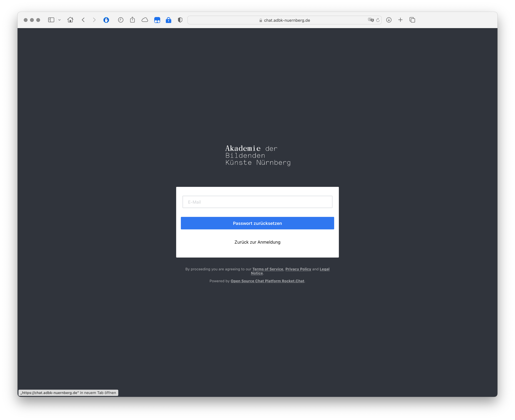This screenshot has width=515, height=420.
Task: Click the padlock icon in address bar
Action: coord(261,20)
